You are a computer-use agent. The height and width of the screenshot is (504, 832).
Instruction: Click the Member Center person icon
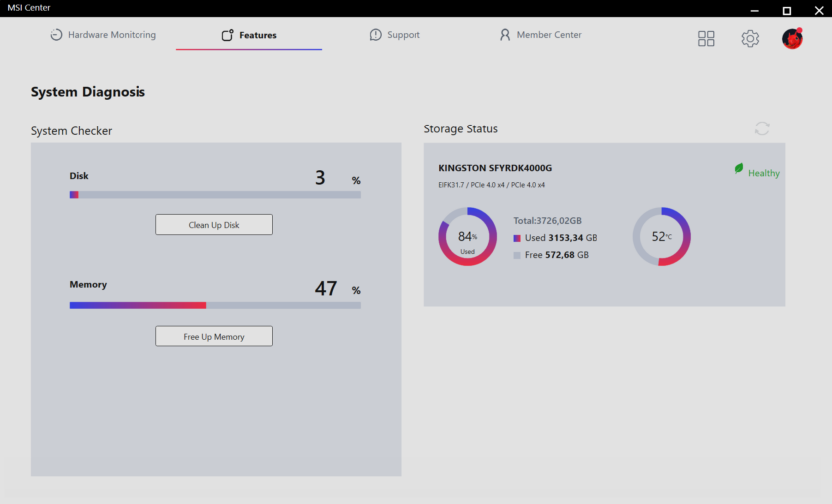(504, 35)
